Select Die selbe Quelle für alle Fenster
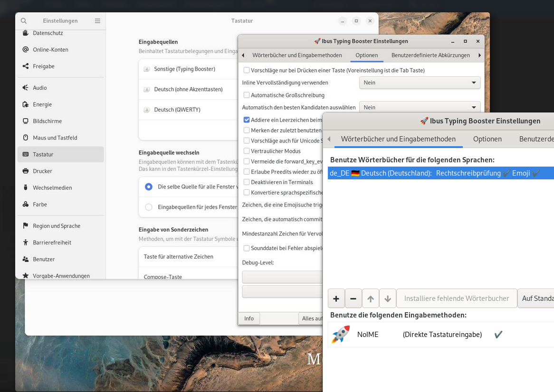 149,187
